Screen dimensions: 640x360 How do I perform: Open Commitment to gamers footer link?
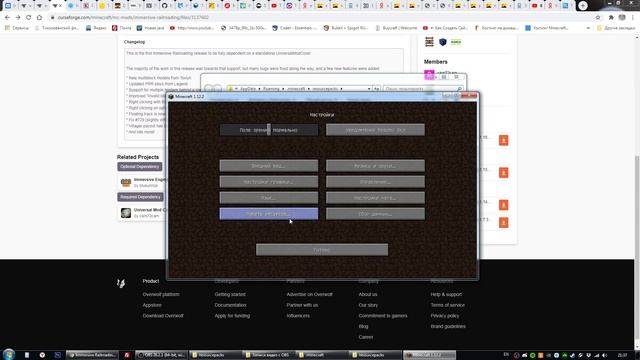point(383,316)
